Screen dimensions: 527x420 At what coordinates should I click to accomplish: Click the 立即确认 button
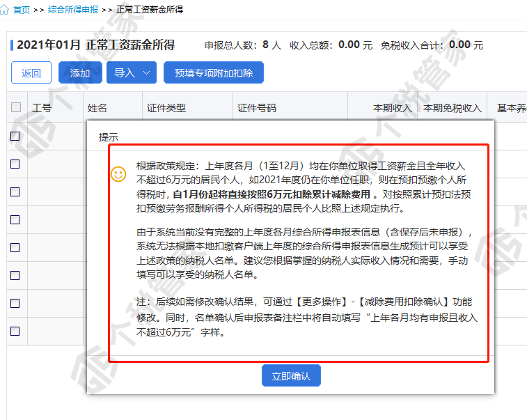coord(291,375)
